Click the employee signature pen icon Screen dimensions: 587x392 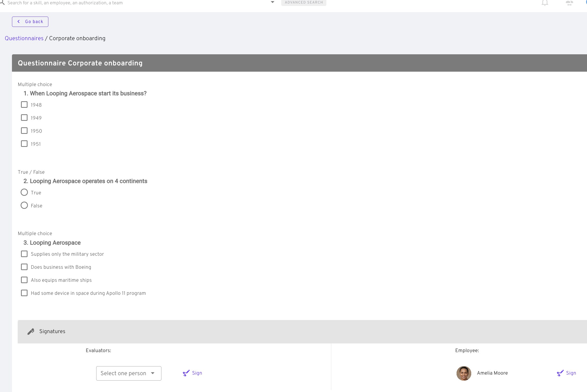coord(560,373)
